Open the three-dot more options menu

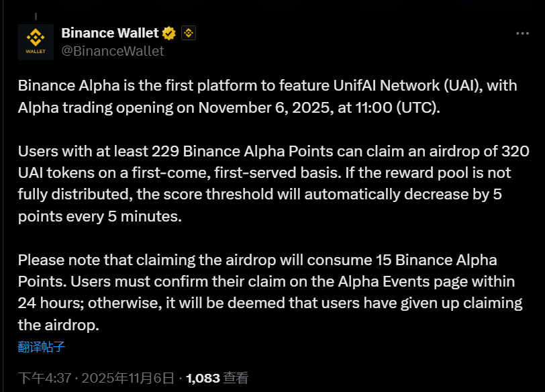[x=522, y=33]
